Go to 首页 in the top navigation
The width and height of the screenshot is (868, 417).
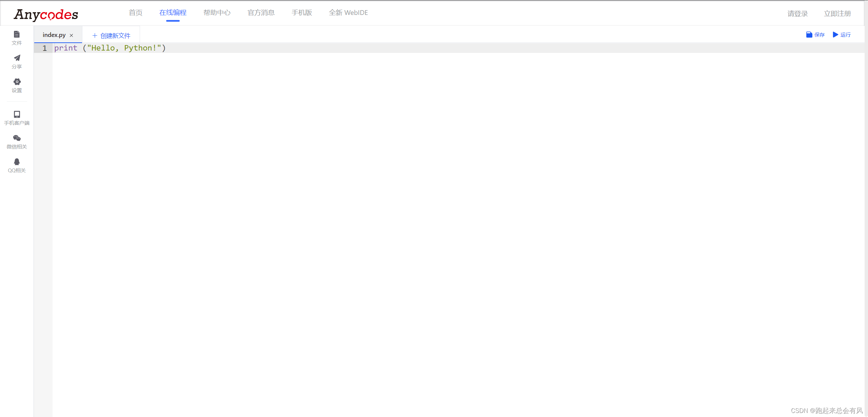[x=136, y=13]
